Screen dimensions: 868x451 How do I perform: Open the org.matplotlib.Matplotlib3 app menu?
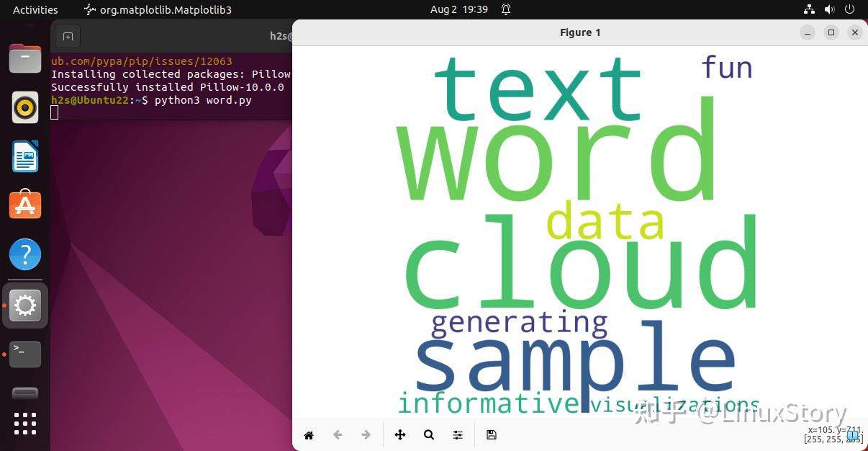159,9
